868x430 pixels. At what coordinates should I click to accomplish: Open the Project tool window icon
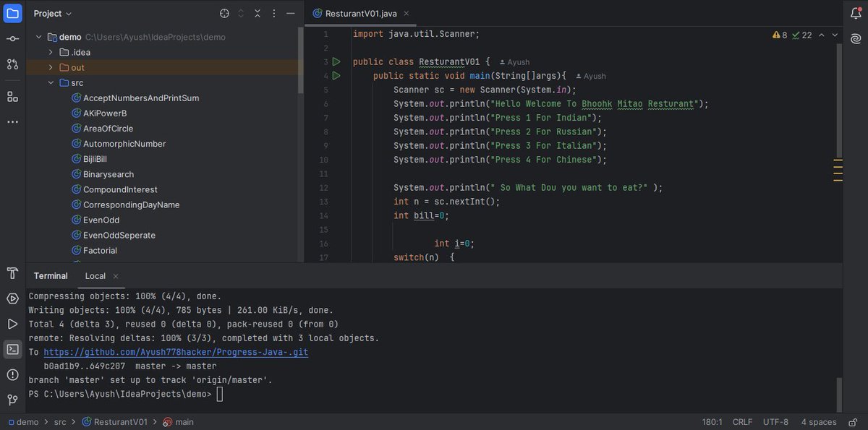[12, 13]
